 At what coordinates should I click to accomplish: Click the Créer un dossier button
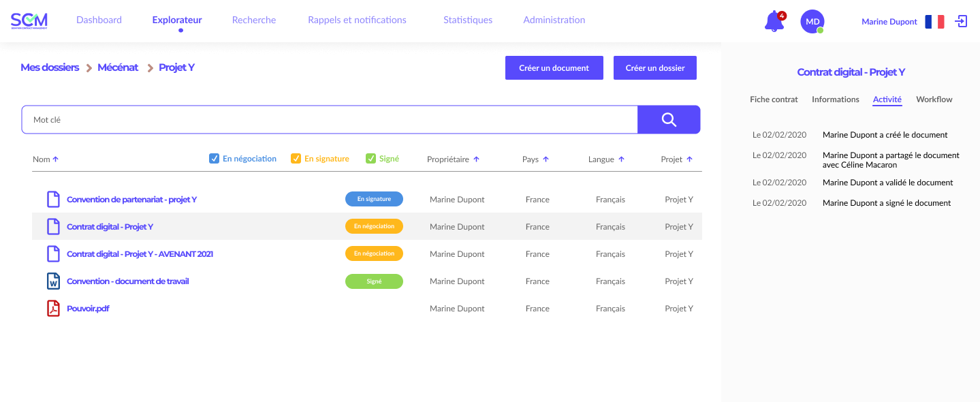coord(654,67)
